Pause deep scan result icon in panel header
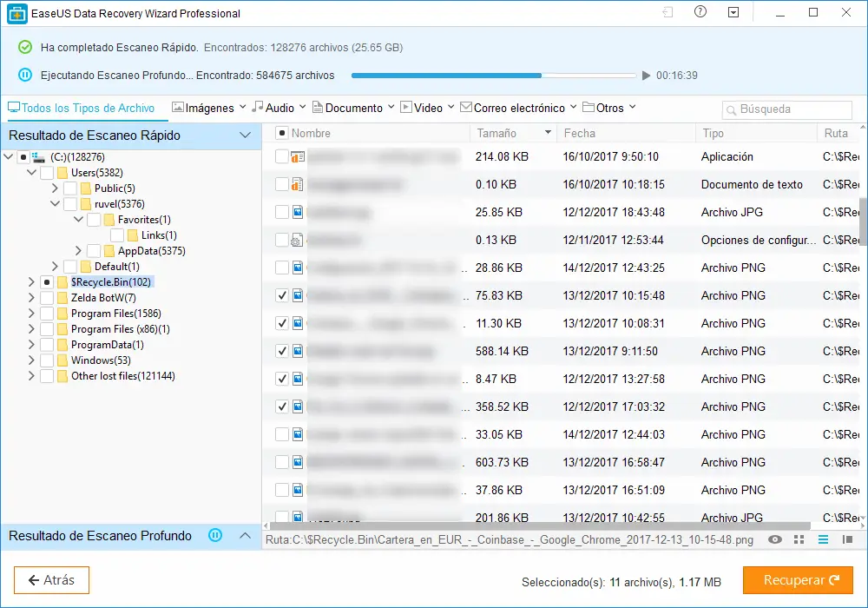 point(215,535)
